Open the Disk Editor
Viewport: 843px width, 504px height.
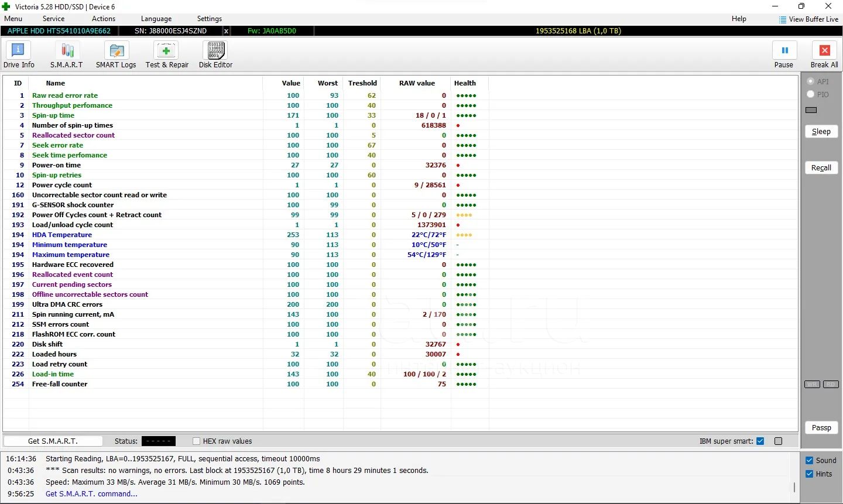tap(215, 55)
